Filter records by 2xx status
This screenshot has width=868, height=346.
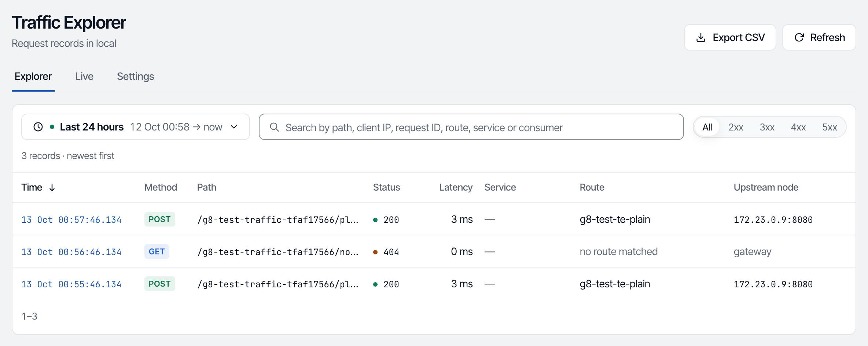pos(736,127)
